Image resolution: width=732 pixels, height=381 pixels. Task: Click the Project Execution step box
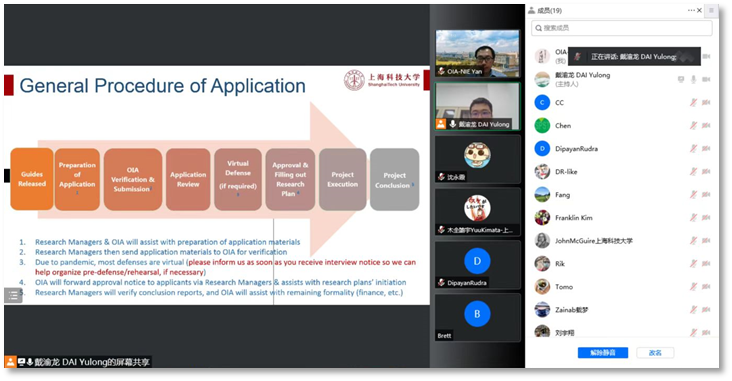coord(343,179)
